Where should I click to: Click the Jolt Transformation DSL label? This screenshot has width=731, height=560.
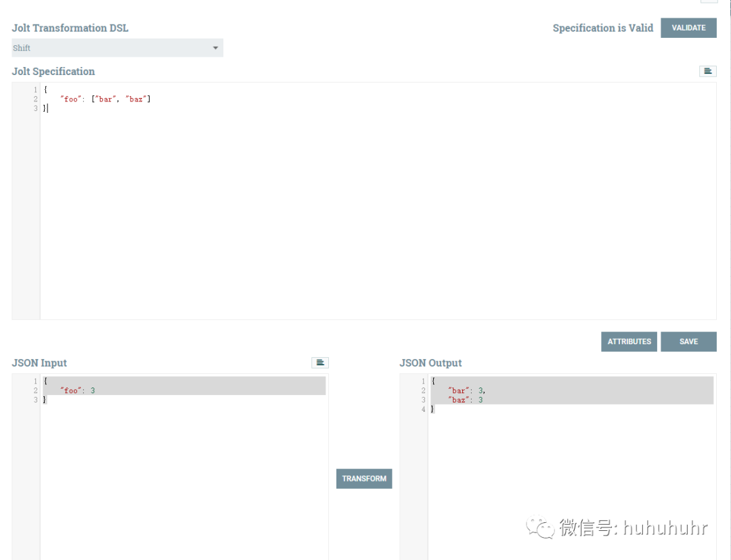pos(70,28)
